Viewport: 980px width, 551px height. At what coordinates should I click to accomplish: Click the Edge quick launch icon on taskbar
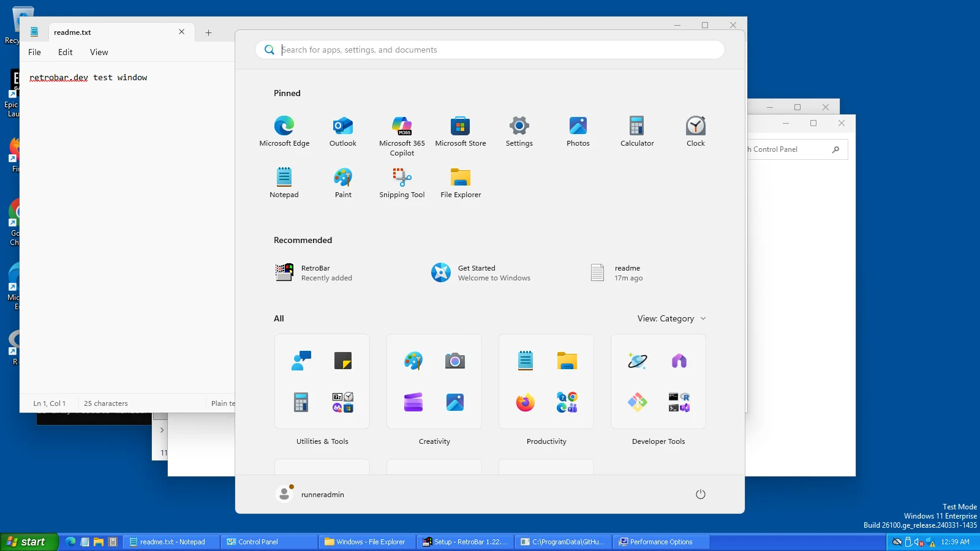(x=70, y=542)
